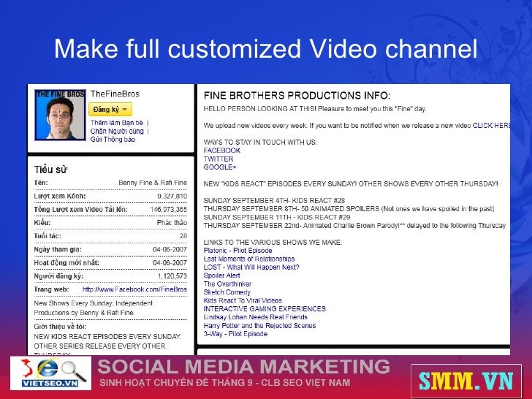The height and width of the screenshot is (399, 532).
Task: Click SOCIAL MEDIA MARKETING footer title
Action: (244, 366)
